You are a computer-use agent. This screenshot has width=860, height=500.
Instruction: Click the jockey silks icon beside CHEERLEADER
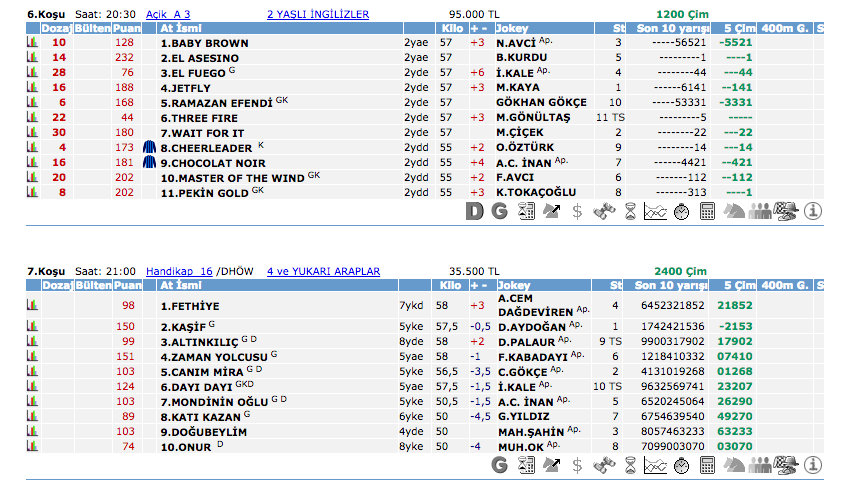[150, 147]
